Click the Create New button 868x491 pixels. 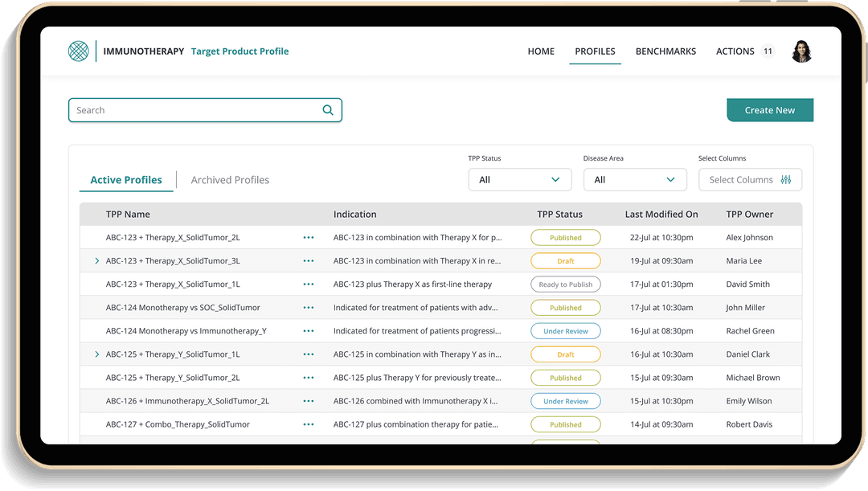[x=769, y=111]
